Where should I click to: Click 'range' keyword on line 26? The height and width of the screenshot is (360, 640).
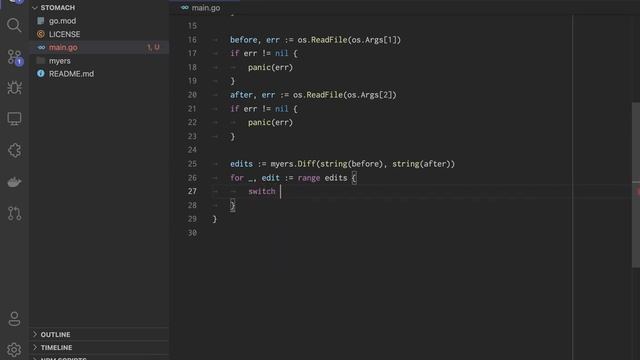pyautogui.click(x=309, y=178)
